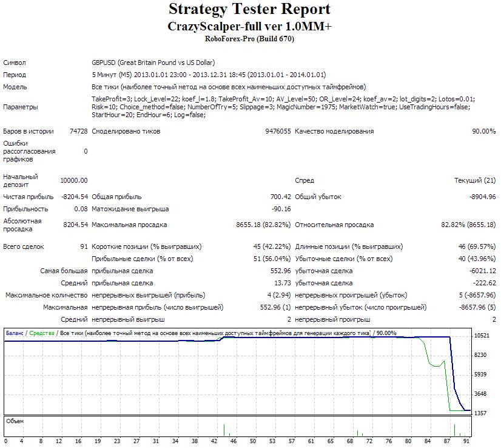501x448 pixels.
Task: Click the 10521 label on chart axis
Action: click(x=482, y=335)
